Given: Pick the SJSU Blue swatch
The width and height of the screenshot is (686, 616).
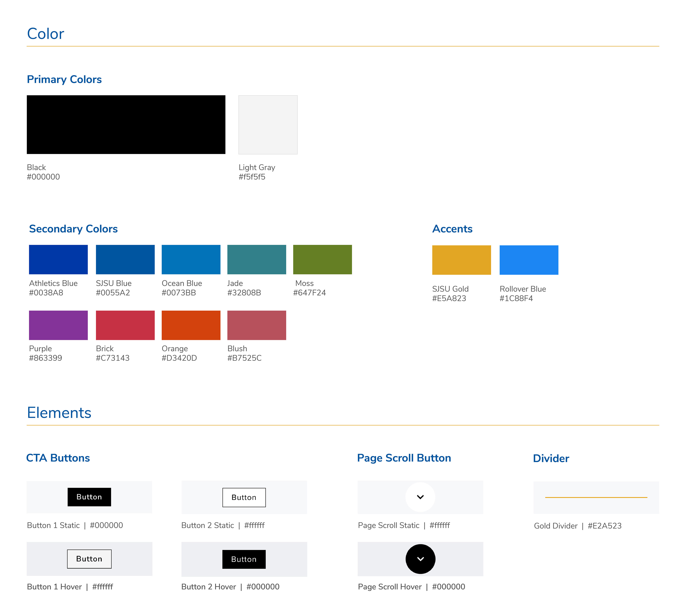Looking at the screenshot, I should [x=125, y=260].
